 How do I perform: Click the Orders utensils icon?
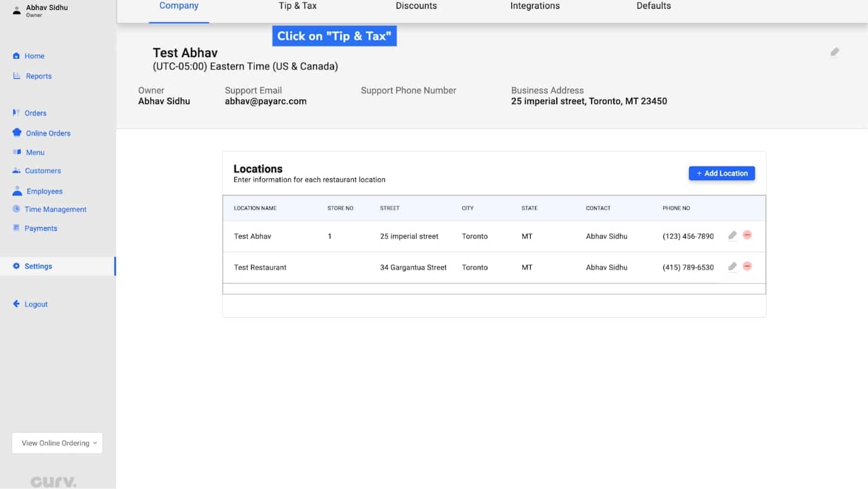point(16,113)
